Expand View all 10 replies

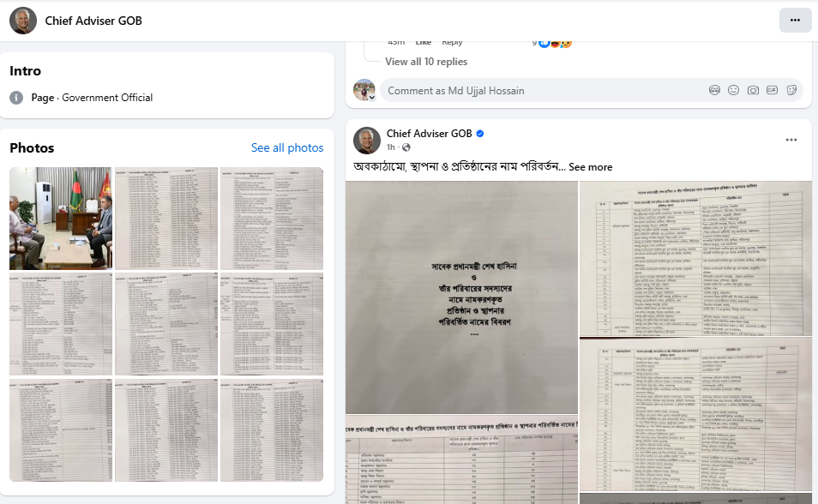pyautogui.click(x=425, y=62)
